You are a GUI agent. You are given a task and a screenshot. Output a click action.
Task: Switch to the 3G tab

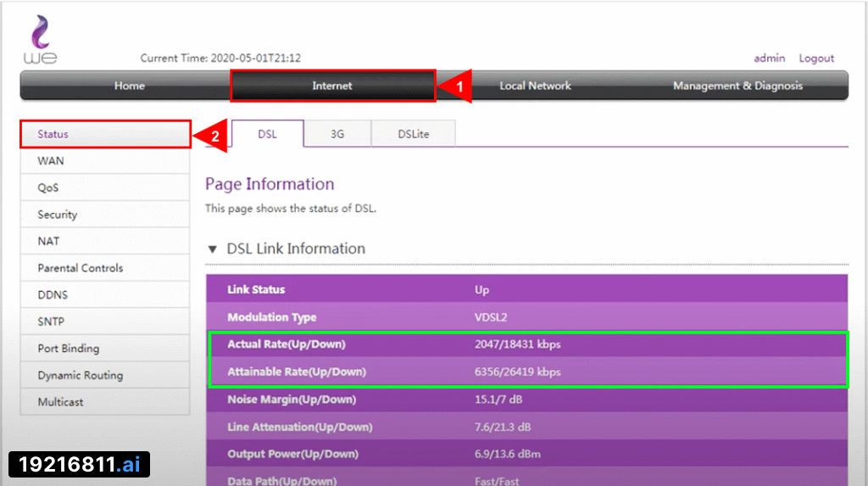click(x=337, y=134)
